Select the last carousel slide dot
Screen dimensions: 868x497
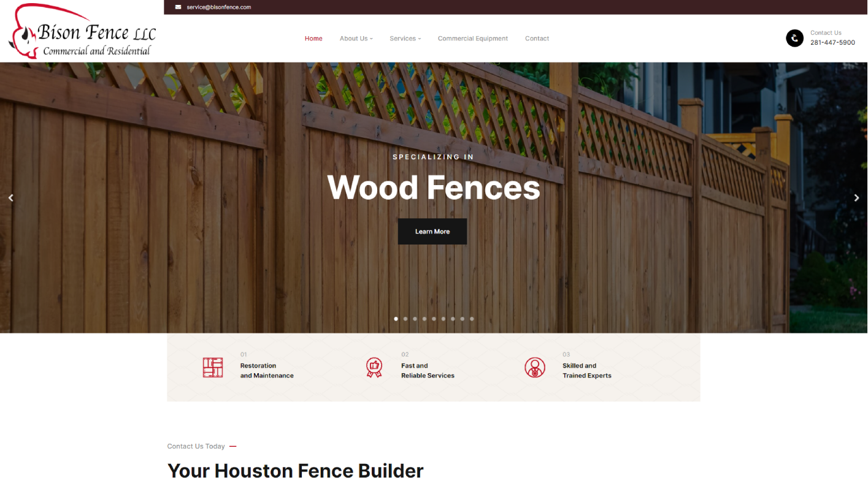[472, 319]
